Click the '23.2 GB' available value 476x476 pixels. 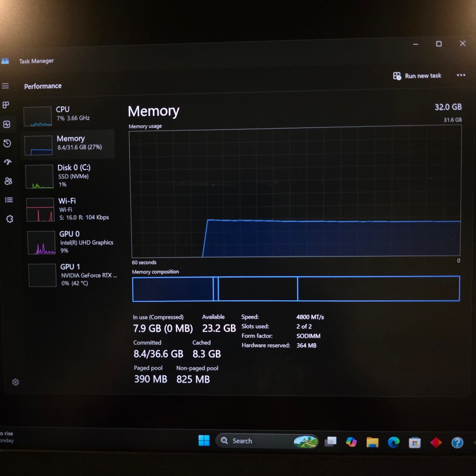tap(219, 328)
